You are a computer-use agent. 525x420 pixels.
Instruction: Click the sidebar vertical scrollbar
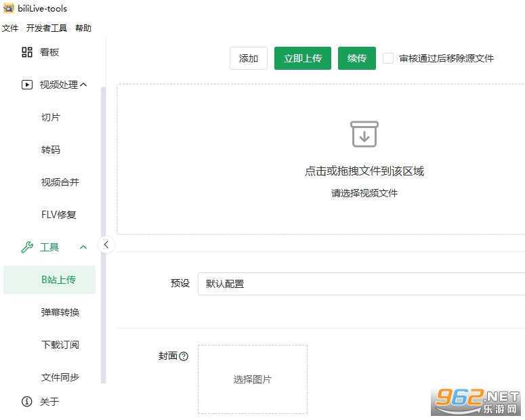click(103, 234)
